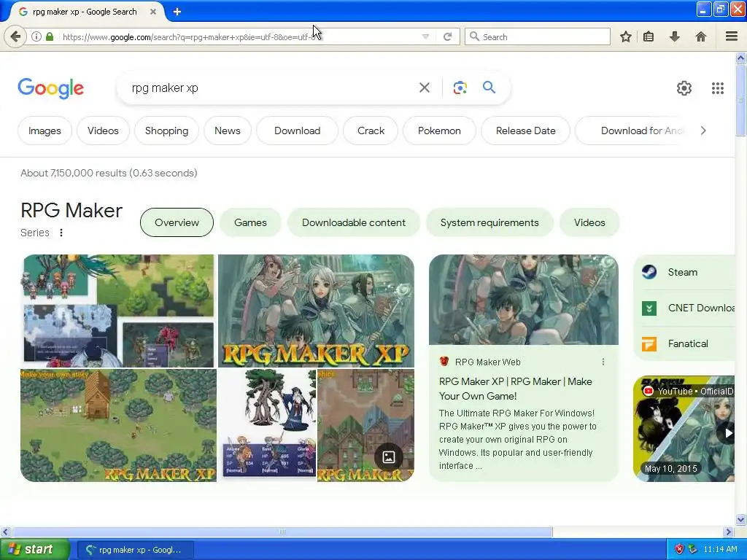This screenshot has width=747, height=560.
Task: Open the Steam store link
Action: pyautogui.click(x=686, y=272)
